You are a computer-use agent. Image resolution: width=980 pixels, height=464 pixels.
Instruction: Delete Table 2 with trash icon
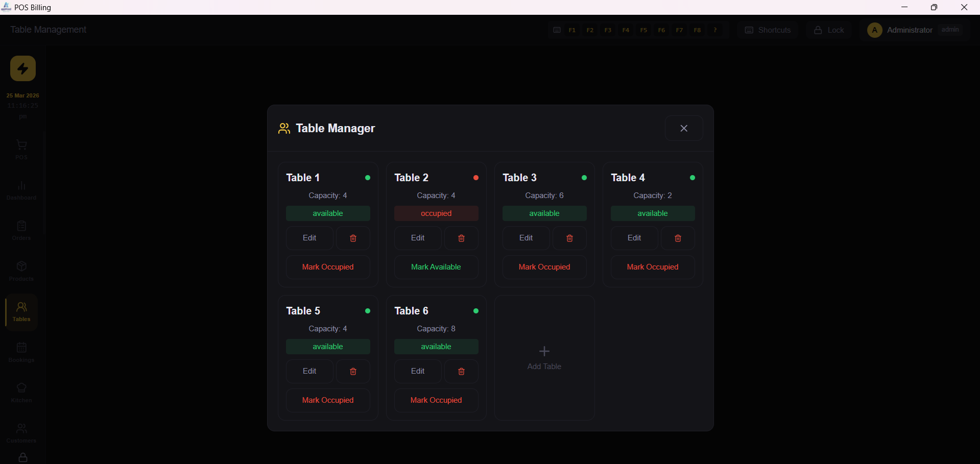coord(461,238)
